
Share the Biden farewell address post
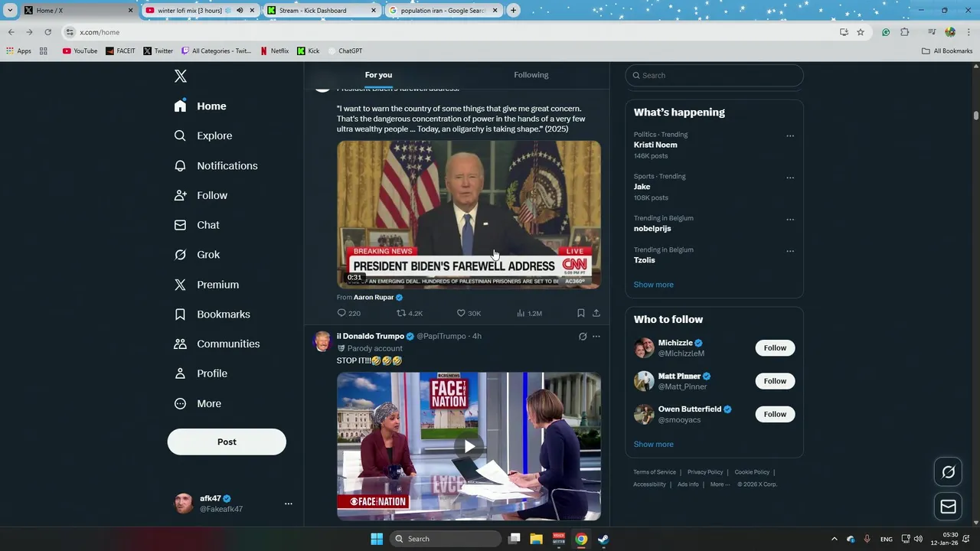(596, 313)
